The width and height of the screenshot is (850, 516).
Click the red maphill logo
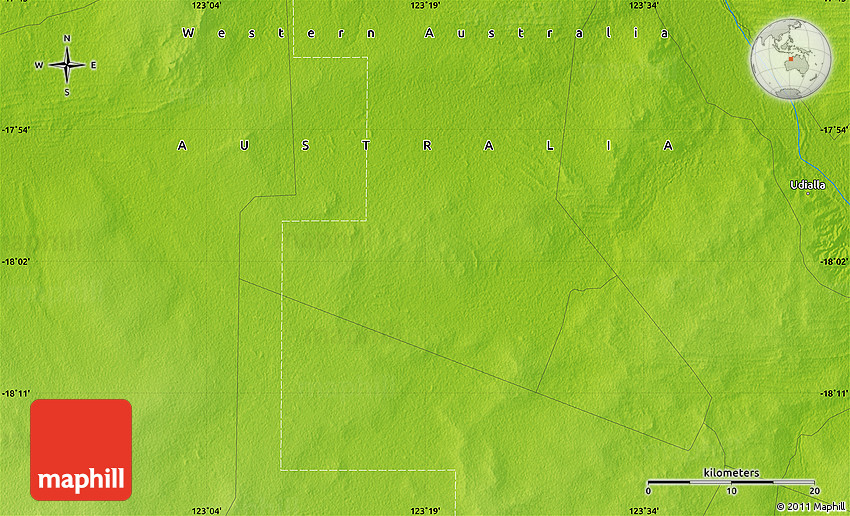coord(81,450)
